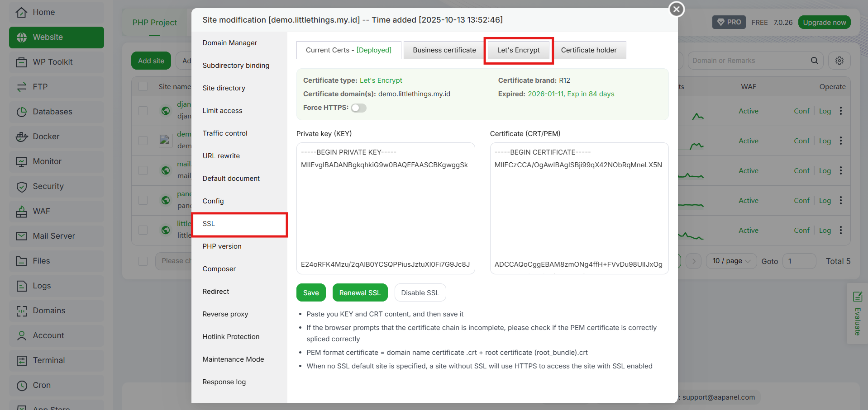The height and width of the screenshot is (410, 868).
Task: Switch to the Business certificate tab
Action: click(x=444, y=50)
